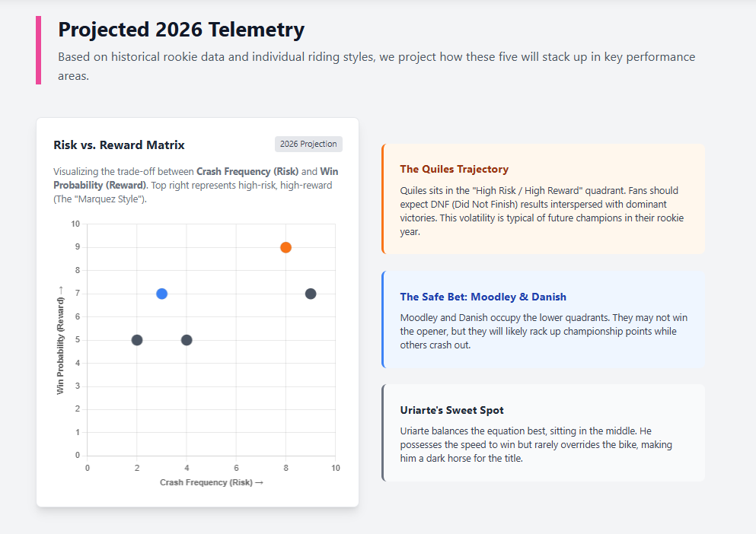Click the "Uriarte's Sweet Spot" heading
This screenshot has width=756, height=534.
(x=451, y=410)
